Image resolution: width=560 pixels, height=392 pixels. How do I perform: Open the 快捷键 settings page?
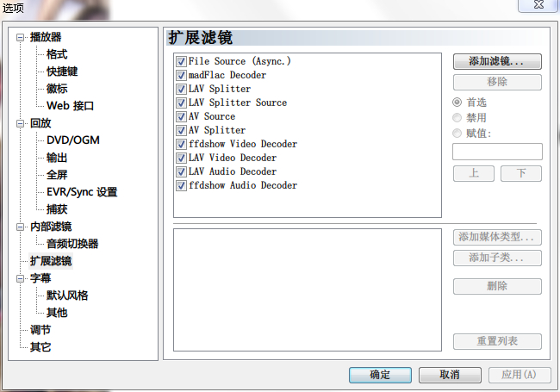pyautogui.click(x=62, y=72)
